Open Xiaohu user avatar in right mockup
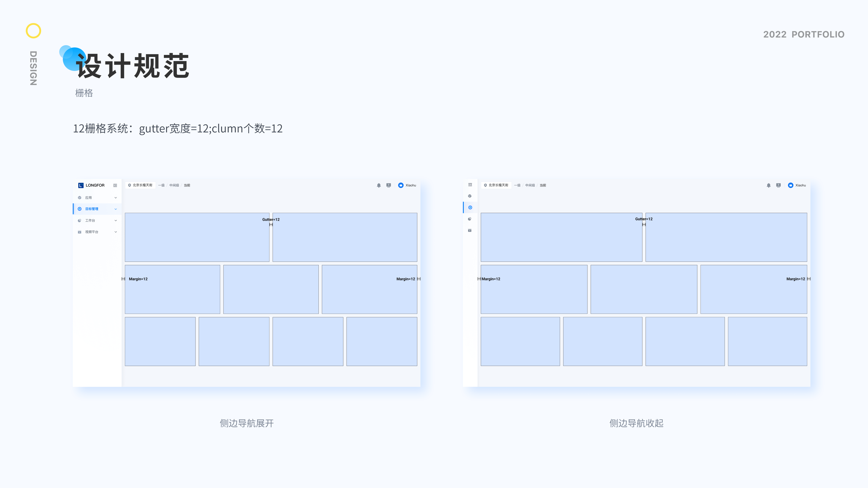This screenshot has height=488, width=868. point(790,185)
